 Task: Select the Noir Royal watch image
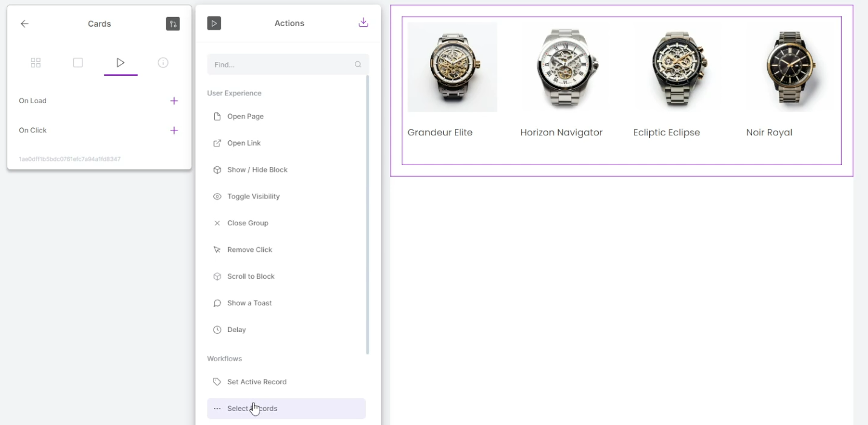click(791, 67)
